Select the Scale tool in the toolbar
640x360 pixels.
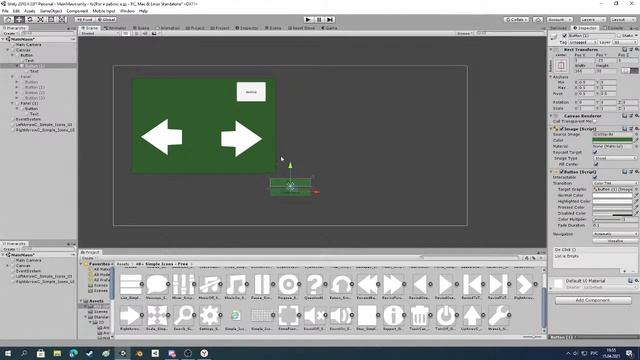(x=40, y=19)
